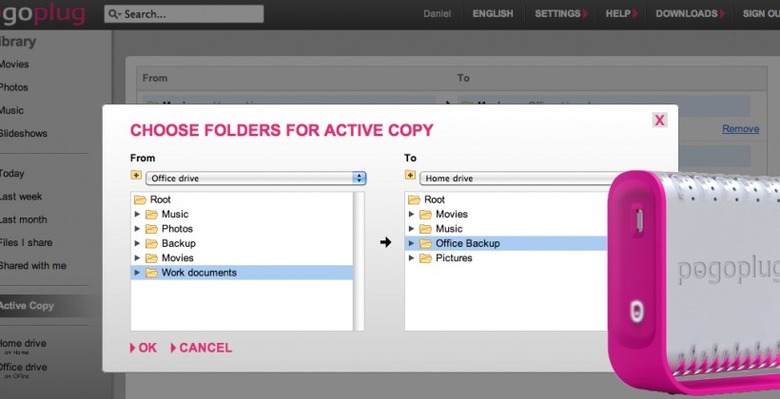The height and width of the screenshot is (399, 780).
Task: Expand Photos folder in the From tree
Action: click(x=138, y=229)
